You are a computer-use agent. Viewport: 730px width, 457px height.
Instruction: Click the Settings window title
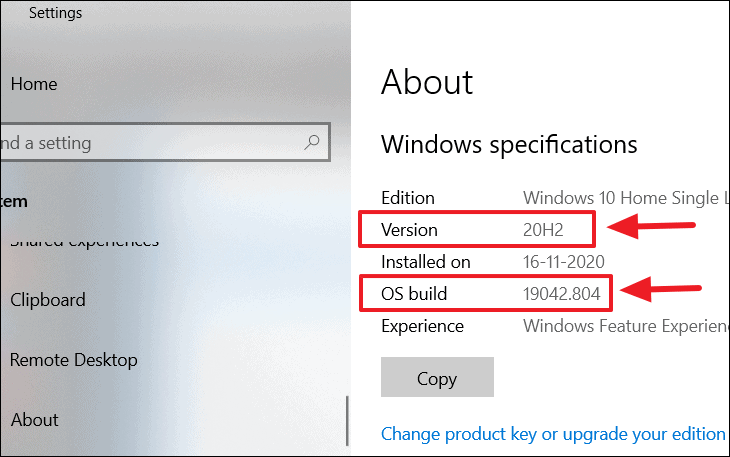coord(55,13)
